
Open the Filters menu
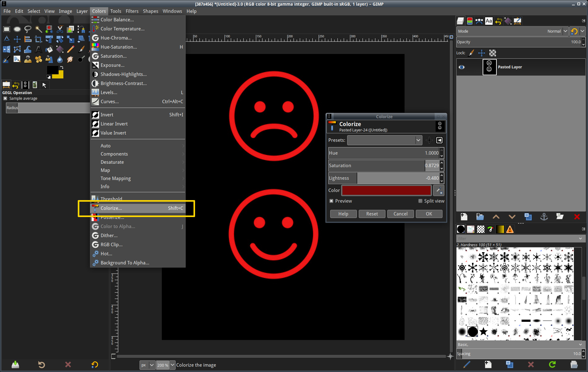[132, 11]
